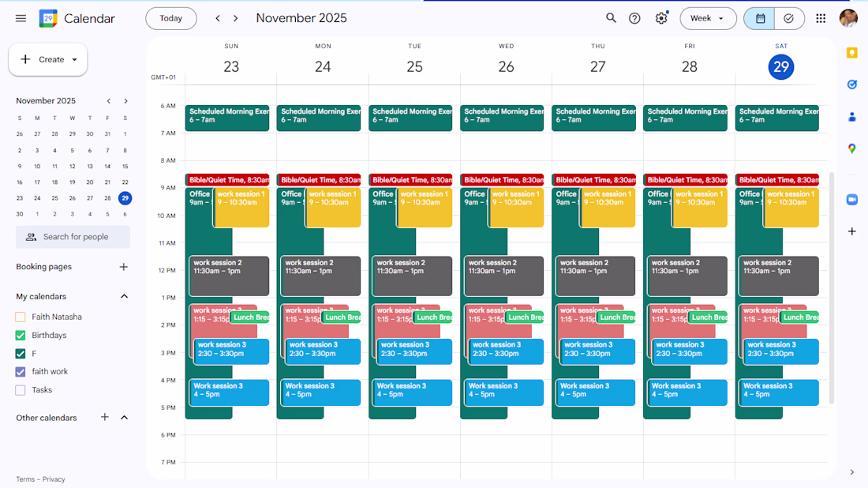Add other calendars plus icon

click(105, 417)
